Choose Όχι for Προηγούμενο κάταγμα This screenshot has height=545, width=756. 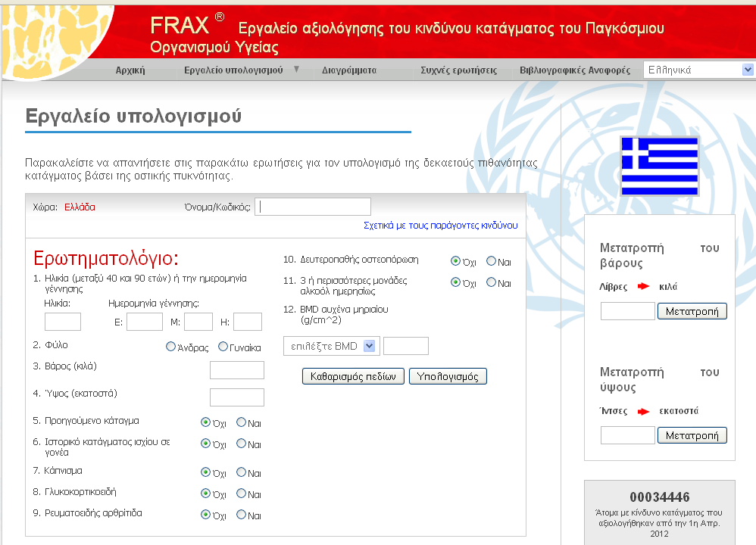pos(205,422)
